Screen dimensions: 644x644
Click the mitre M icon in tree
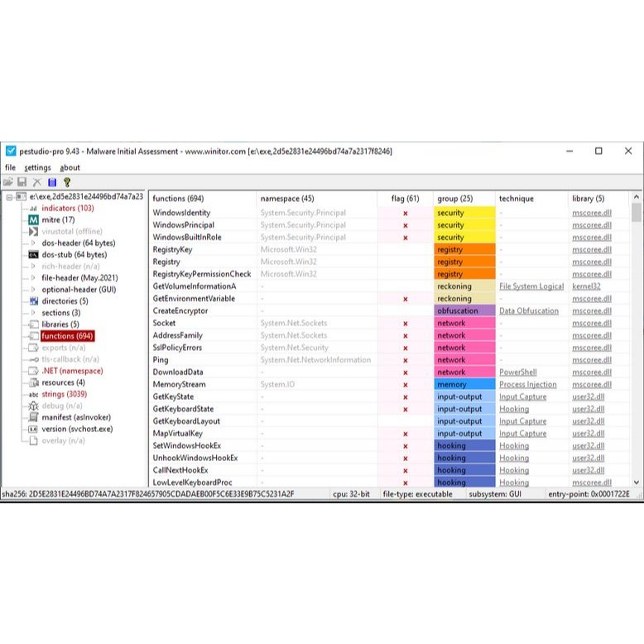(33, 219)
